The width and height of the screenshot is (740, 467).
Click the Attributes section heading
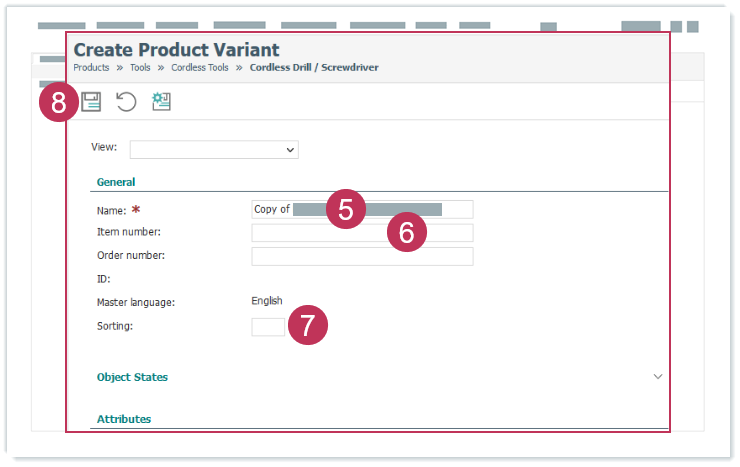tap(124, 419)
